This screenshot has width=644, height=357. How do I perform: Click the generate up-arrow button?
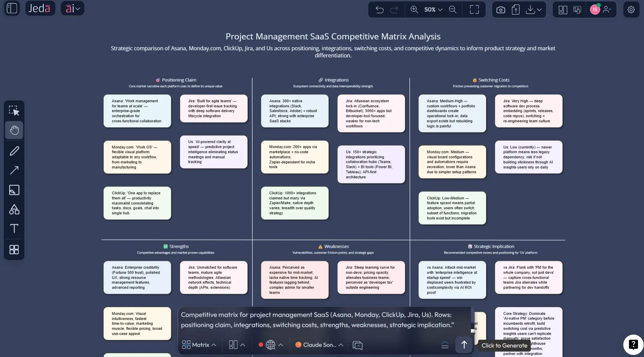(x=464, y=345)
